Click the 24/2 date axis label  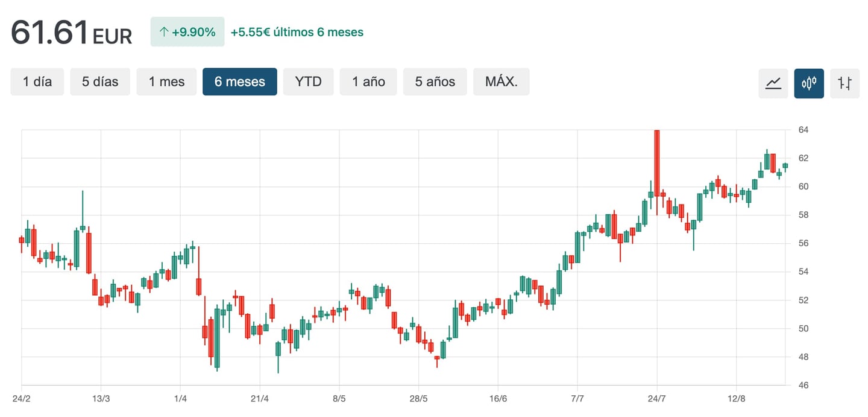[22, 398]
